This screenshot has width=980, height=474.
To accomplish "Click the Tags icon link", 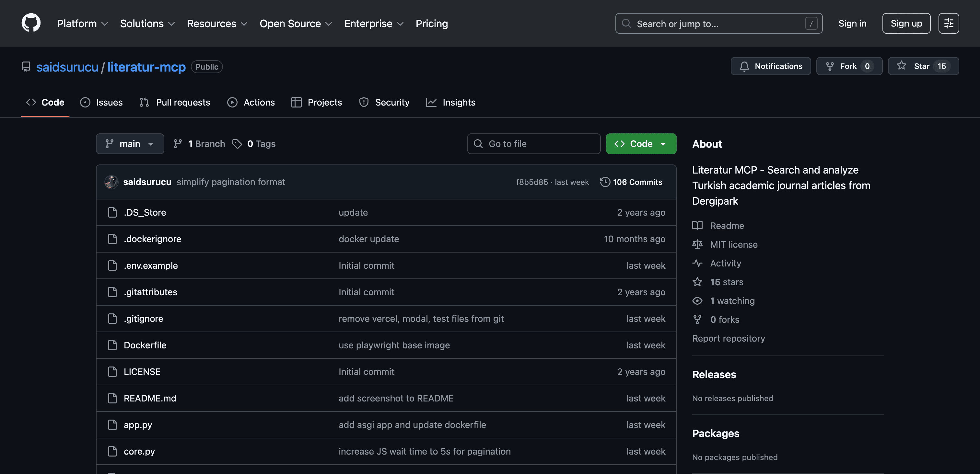I will (237, 144).
